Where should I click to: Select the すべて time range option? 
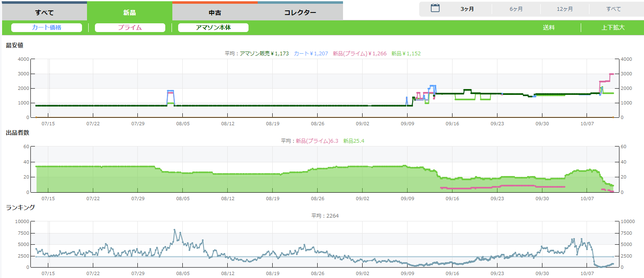click(614, 9)
